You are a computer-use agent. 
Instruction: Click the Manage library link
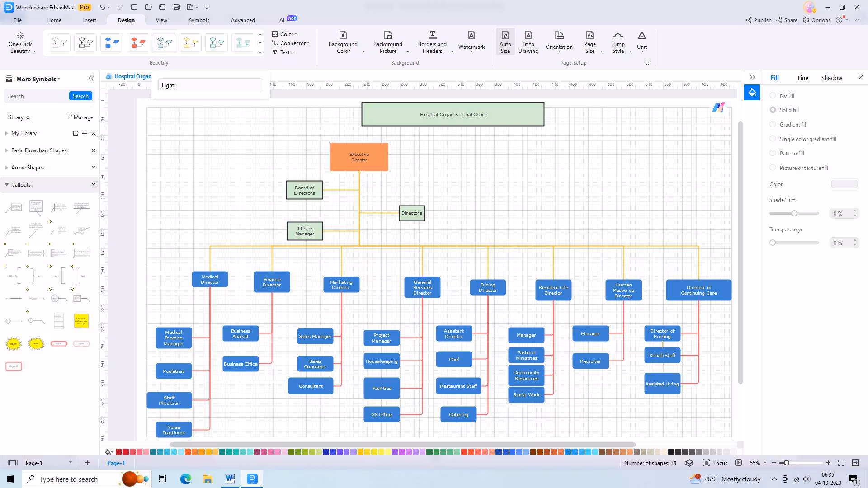coord(80,117)
